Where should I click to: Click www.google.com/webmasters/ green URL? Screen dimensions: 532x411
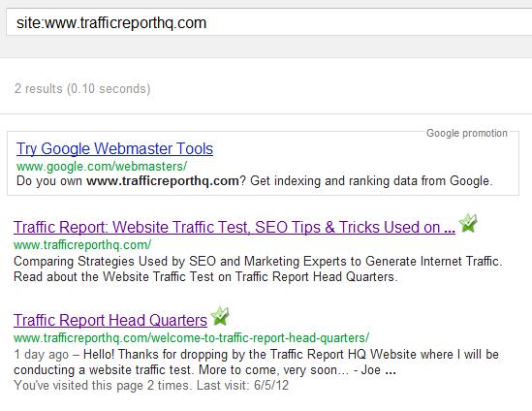(x=102, y=167)
